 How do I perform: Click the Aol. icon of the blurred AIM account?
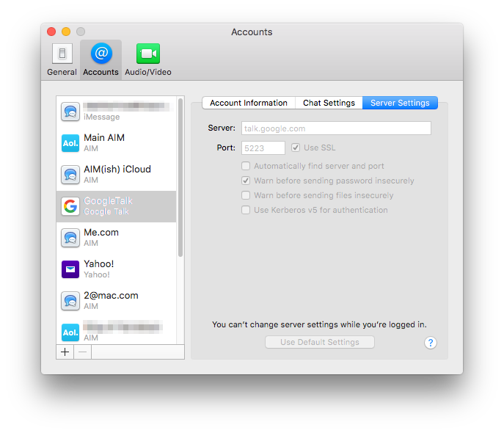[70, 332]
